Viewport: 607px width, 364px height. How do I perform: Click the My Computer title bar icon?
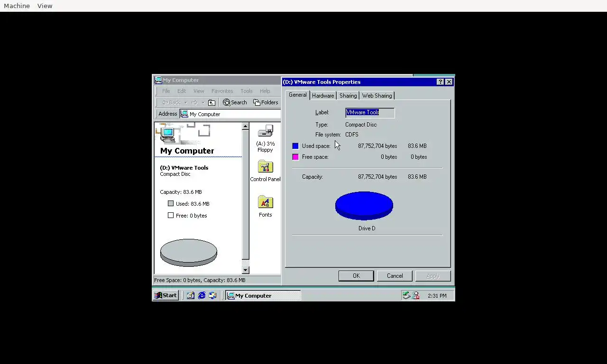[x=158, y=80]
